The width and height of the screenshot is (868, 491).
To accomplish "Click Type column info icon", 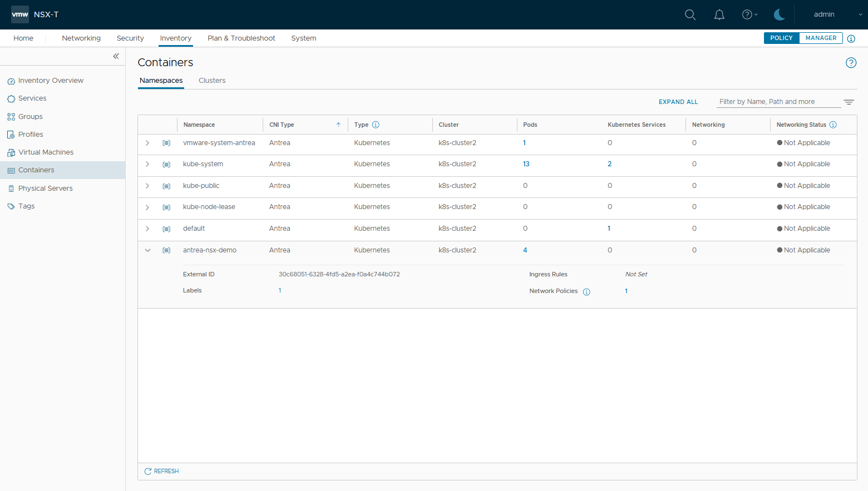I will tap(376, 125).
